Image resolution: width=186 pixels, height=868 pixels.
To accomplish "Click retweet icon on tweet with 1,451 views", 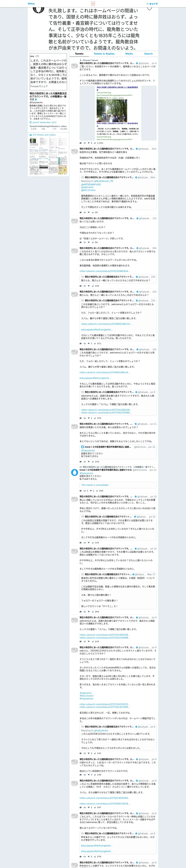I will click(x=84, y=143).
